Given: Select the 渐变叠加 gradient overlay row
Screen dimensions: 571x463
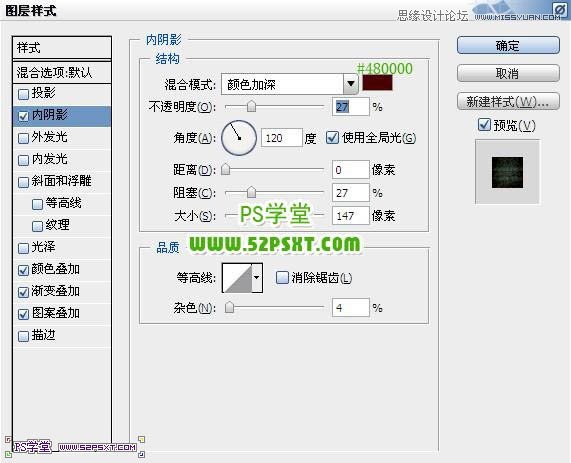Looking at the screenshot, I should (62, 292).
